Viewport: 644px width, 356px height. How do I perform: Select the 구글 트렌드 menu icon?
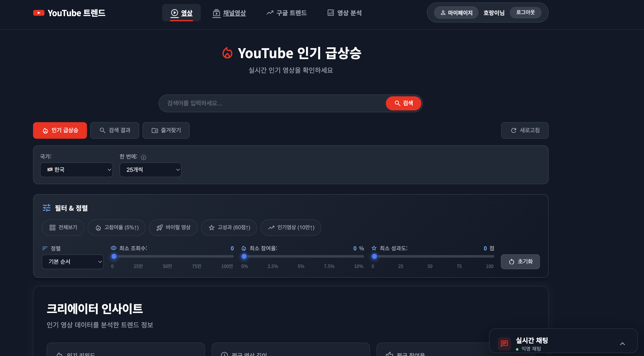click(x=270, y=13)
